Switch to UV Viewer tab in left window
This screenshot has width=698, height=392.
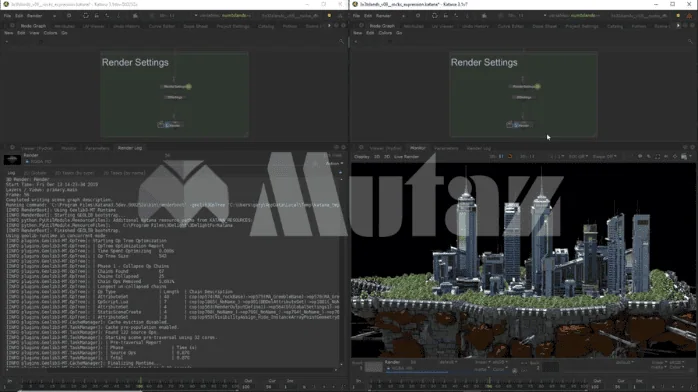click(93, 26)
